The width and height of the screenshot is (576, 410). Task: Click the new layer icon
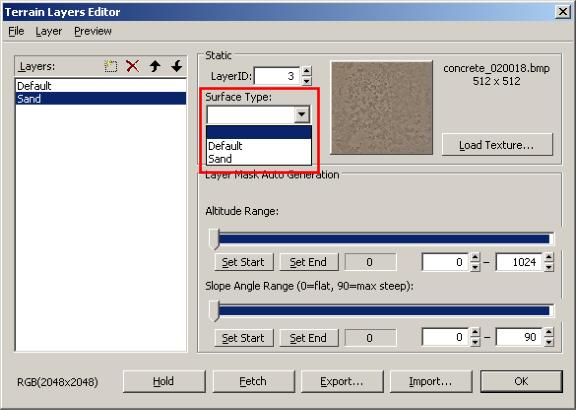(111, 66)
